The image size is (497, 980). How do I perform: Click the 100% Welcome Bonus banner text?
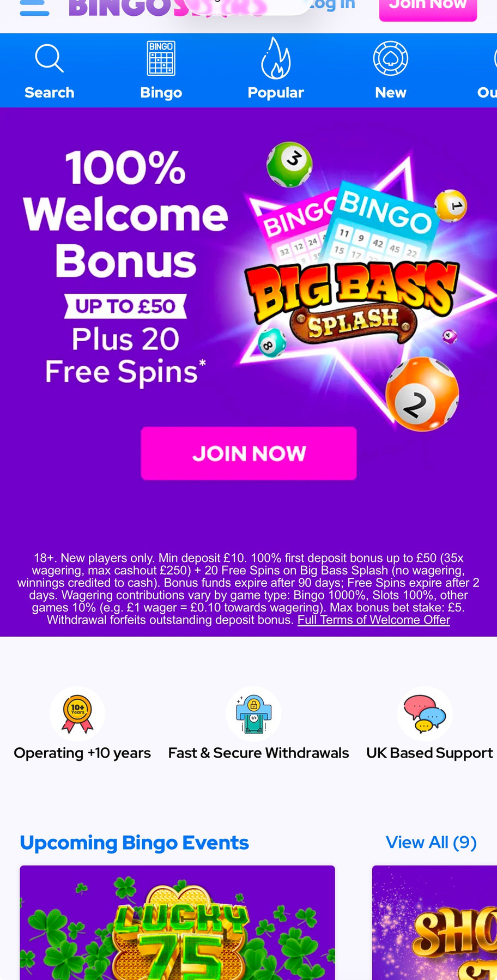pos(125,214)
